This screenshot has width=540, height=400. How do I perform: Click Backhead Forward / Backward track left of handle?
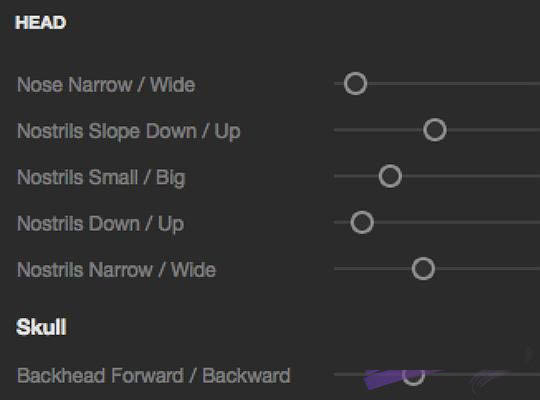(x=368, y=374)
